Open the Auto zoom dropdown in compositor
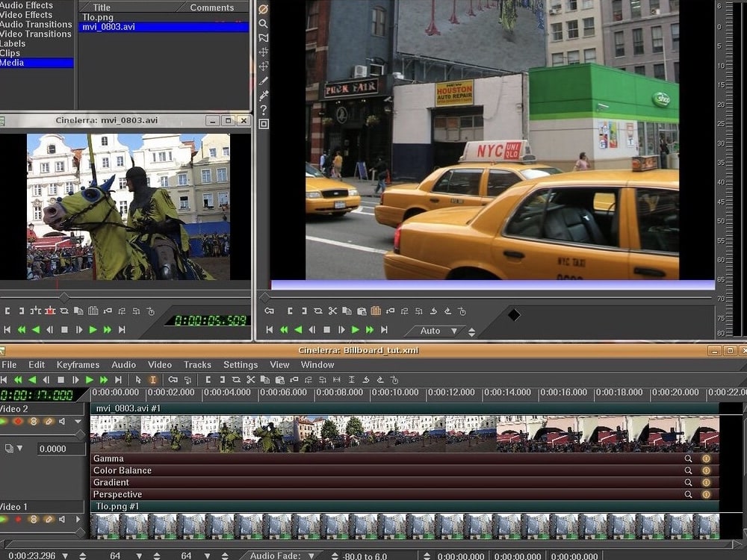Screen dimensions: 747x560 tap(435, 331)
